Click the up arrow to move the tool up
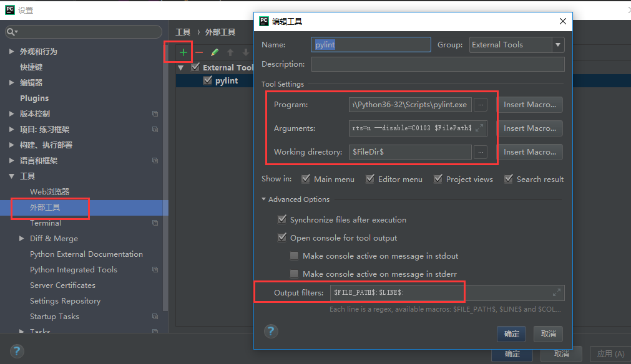 pos(230,52)
